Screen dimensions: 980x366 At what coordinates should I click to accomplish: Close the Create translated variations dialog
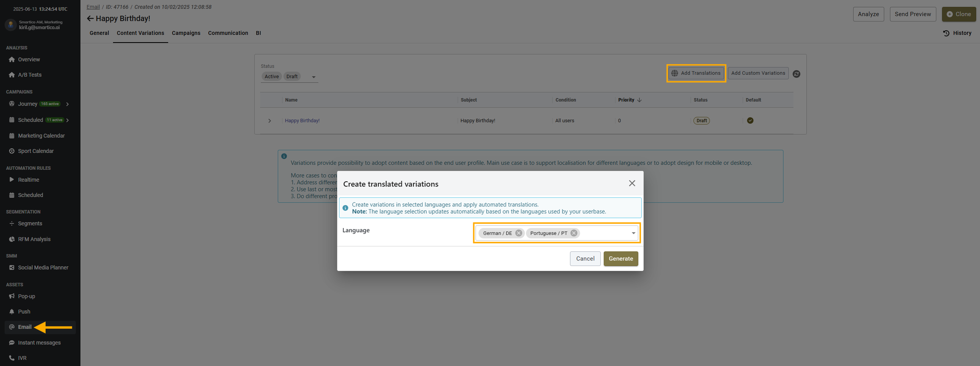632,183
